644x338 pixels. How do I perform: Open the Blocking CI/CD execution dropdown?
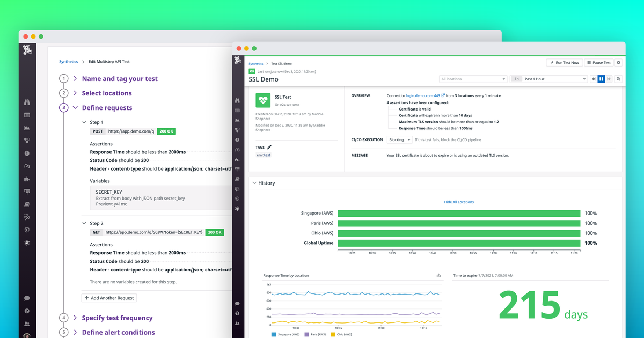(x=400, y=139)
